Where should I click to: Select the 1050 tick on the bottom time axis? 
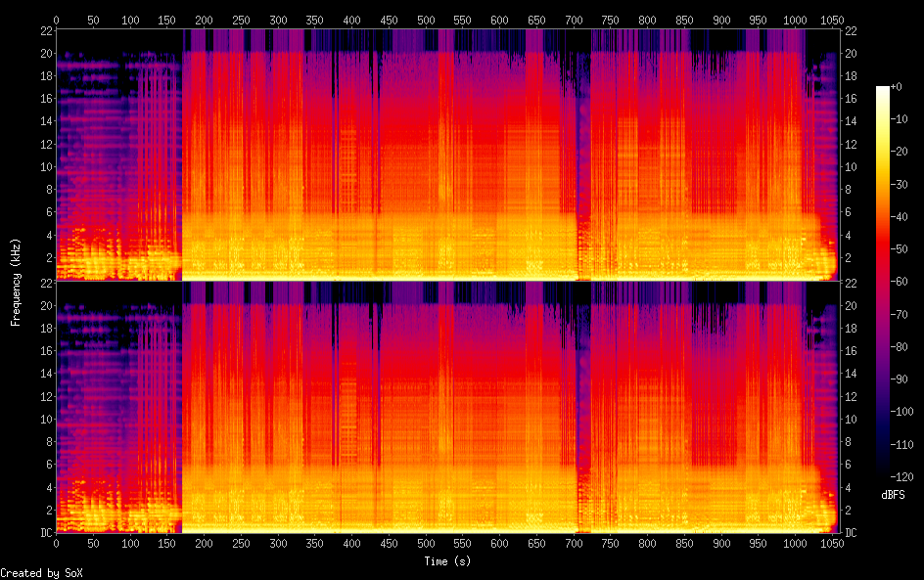click(832, 544)
